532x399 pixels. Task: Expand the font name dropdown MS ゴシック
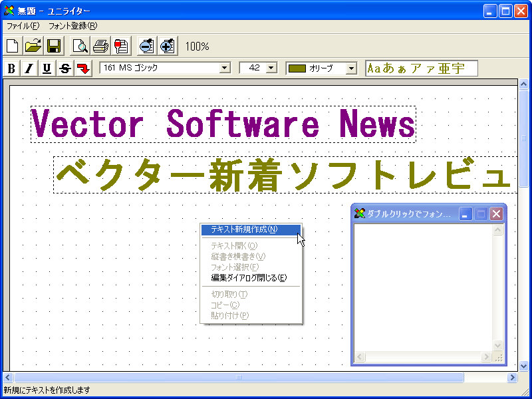[224, 68]
